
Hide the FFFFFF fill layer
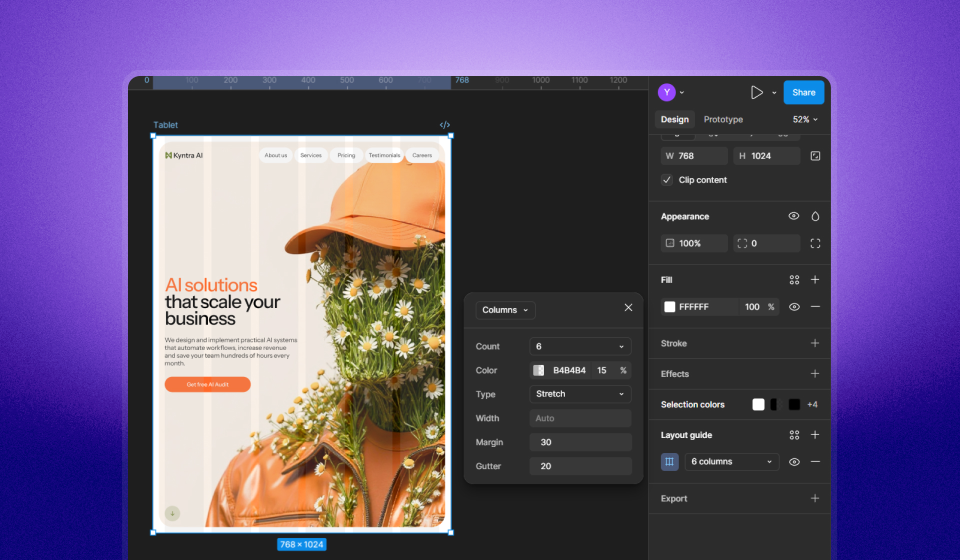click(794, 307)
